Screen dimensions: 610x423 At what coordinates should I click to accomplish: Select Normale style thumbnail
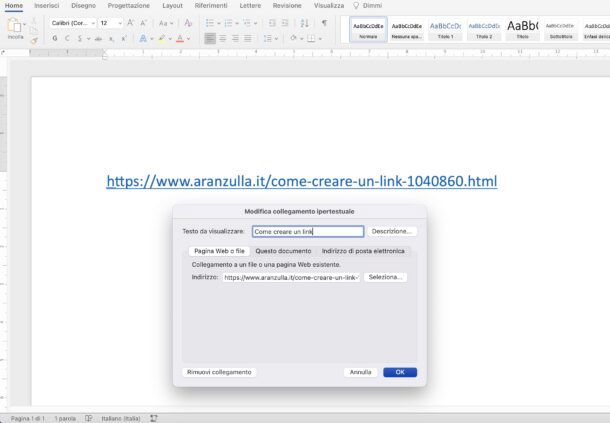pos(368,29)
